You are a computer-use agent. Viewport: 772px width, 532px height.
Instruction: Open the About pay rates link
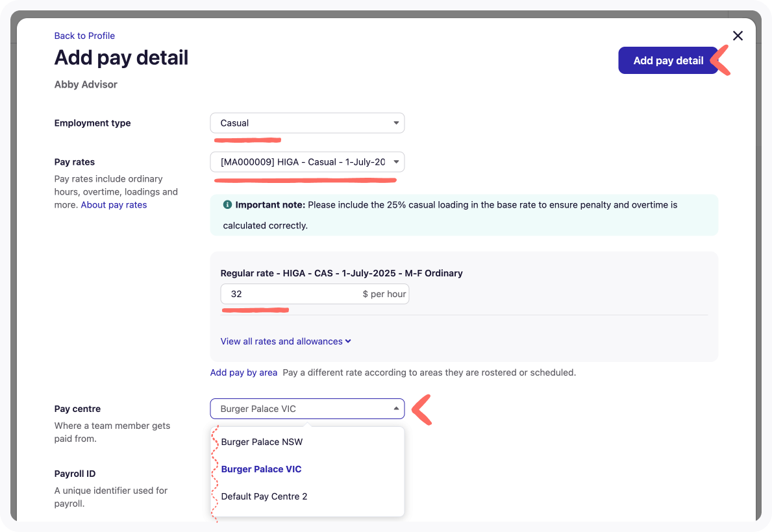114,205
